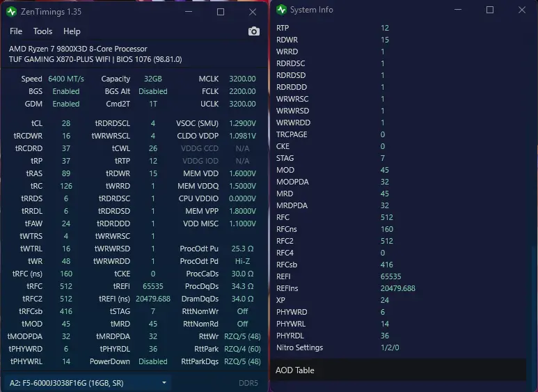Open the Help menu
Image resolution: width=538 pixels, height=392 pixels.
[x=72, y=31]
